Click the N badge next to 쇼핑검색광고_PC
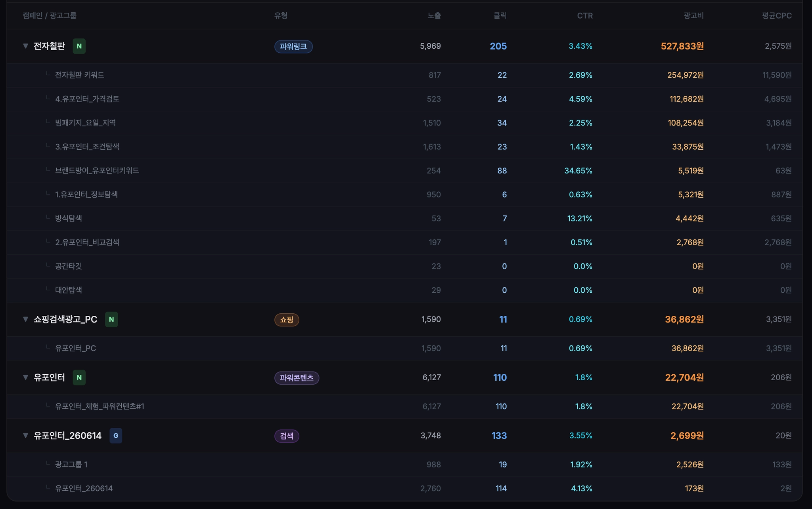 click(111, 319)
